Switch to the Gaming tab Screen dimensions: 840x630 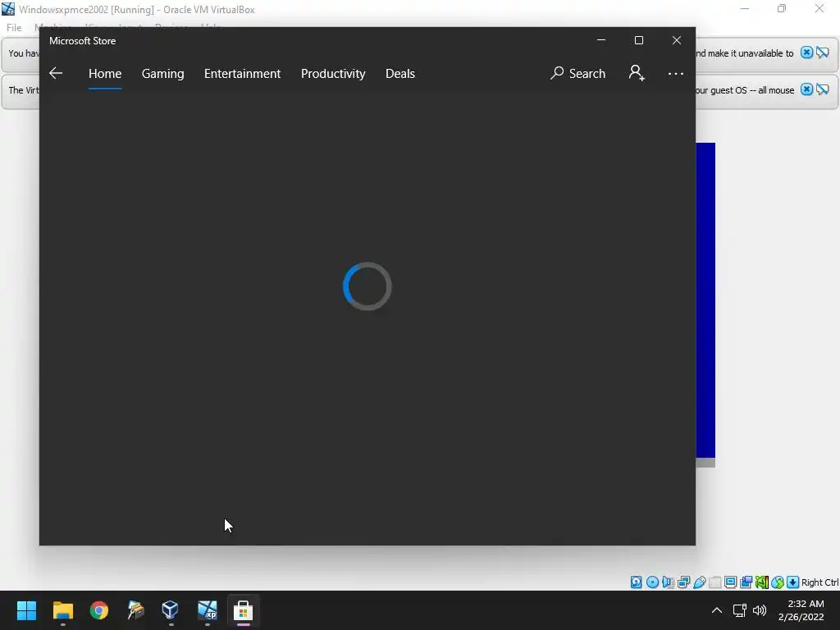click(x=163, y=73)
